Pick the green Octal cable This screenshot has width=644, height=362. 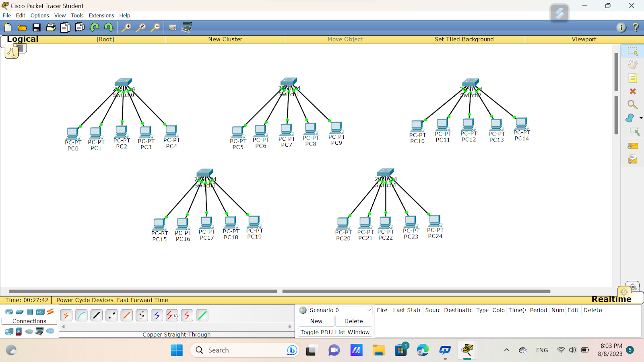click(202, 316)
